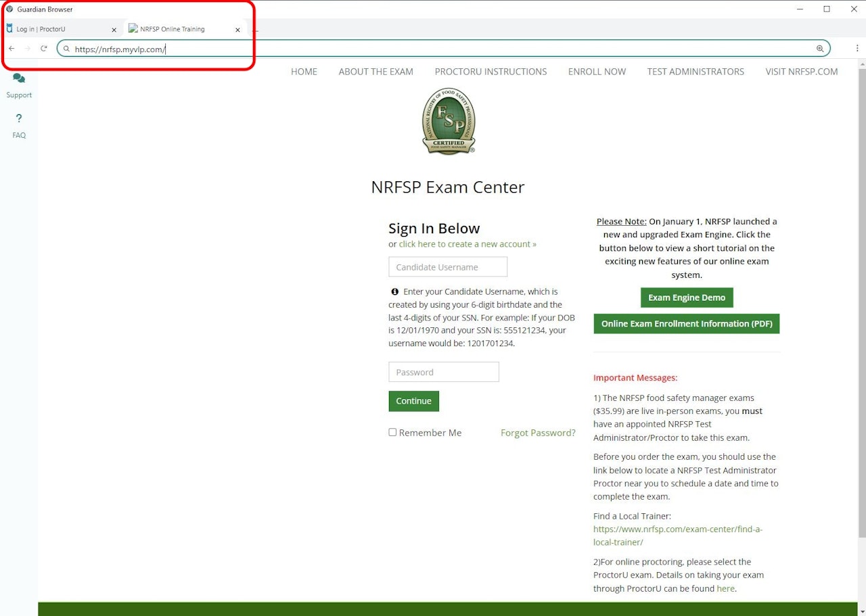Image resolution: width=866 pixels, height=616 pixels.
Task: Click the info icon beside username instructions
Action: click(x=395, y=291)
